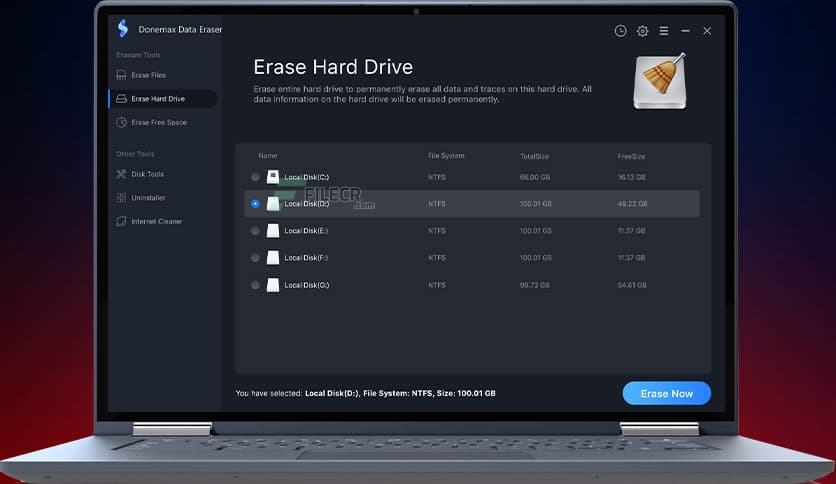Viewport: 836px width, 484px height.
Task: Click the Donemax Data Eraser logo
Action: coord(123,29)
